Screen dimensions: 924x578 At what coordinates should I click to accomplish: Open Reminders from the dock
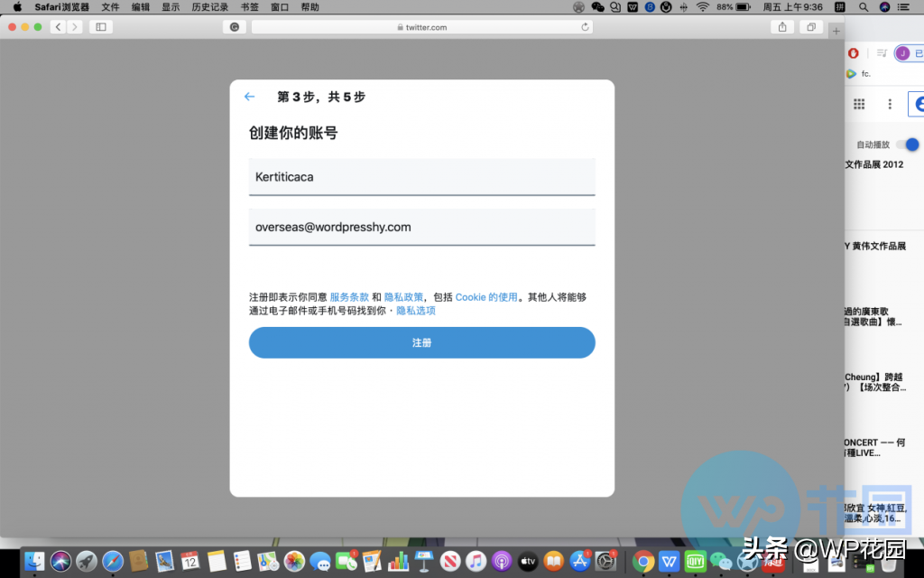tap(242, 561)
